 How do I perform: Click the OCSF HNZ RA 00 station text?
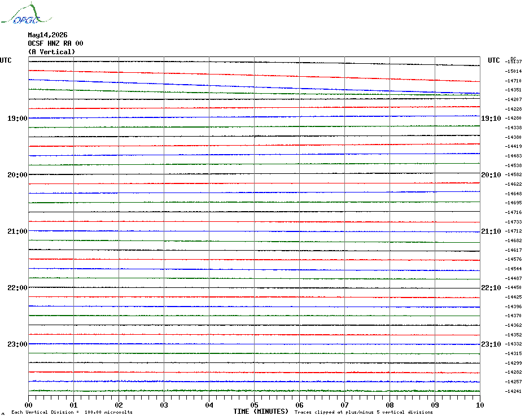coord(55,43)
